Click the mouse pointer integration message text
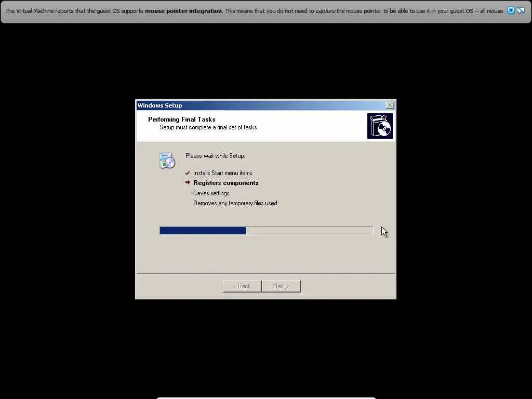This screenshot has height=399, width=532. tap(254, 11)
